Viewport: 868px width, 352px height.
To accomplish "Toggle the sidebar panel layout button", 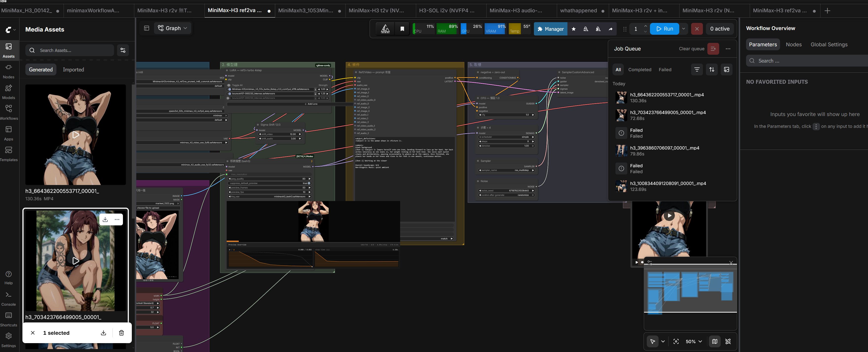I will 147,28.
